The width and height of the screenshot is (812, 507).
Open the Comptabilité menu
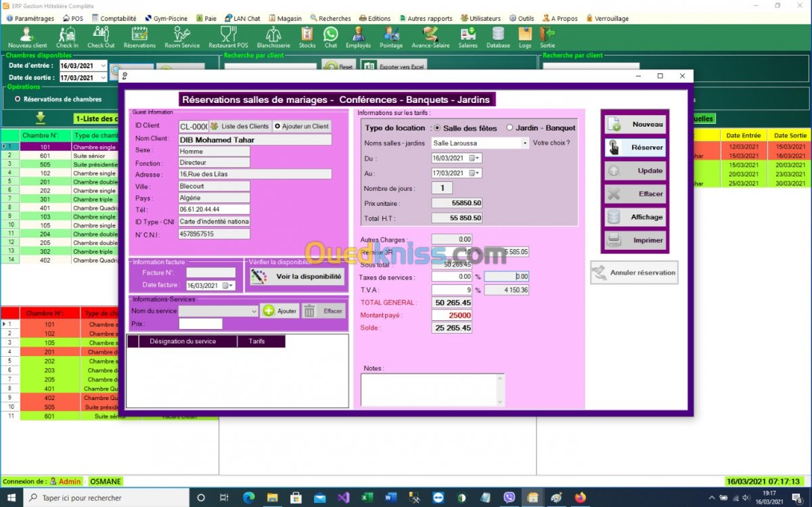click(x=114, y=18)
